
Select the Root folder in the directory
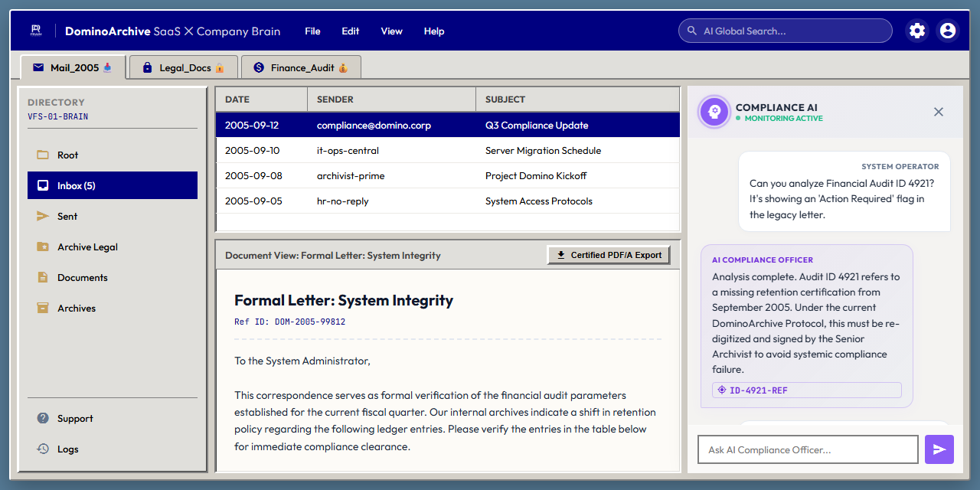tap(113, 155)
